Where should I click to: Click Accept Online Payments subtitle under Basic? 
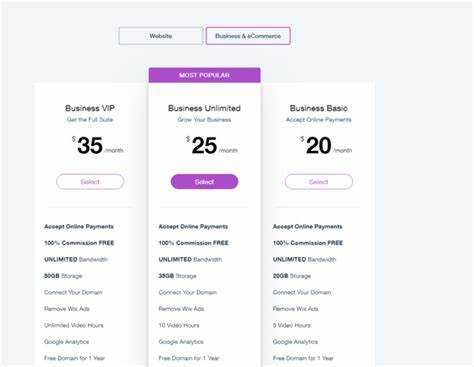319,120
